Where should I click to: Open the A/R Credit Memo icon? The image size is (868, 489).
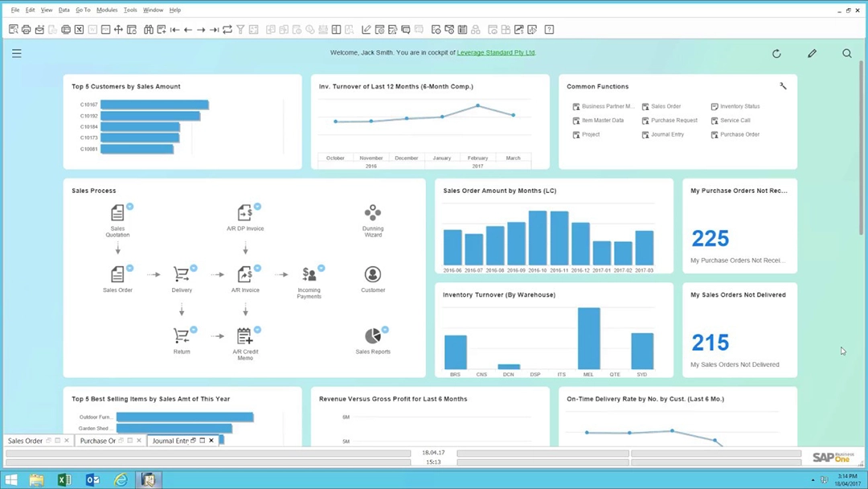pyautogui.click(x=245, y=336)
